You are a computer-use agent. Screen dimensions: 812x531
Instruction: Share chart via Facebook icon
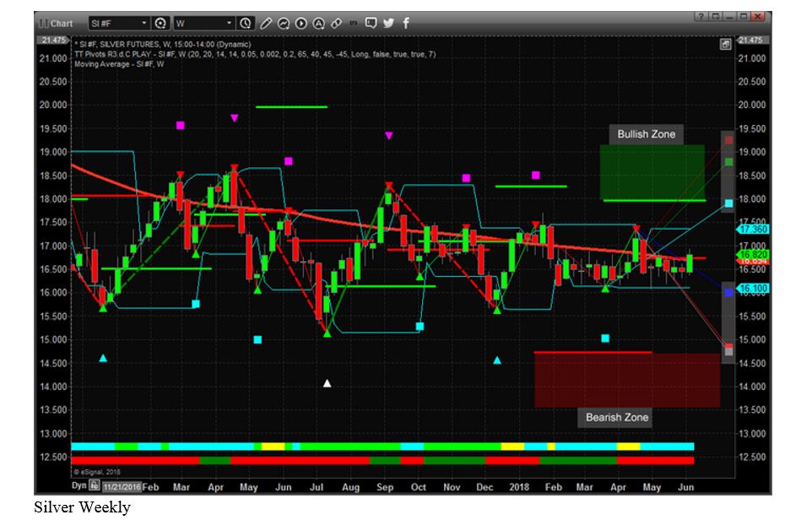point(405,24)
